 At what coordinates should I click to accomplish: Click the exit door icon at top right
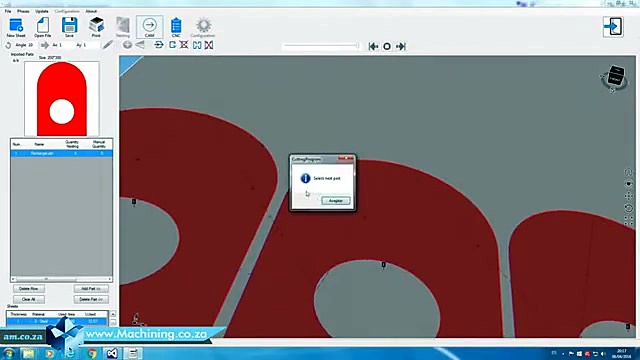(x=613, y=27)
